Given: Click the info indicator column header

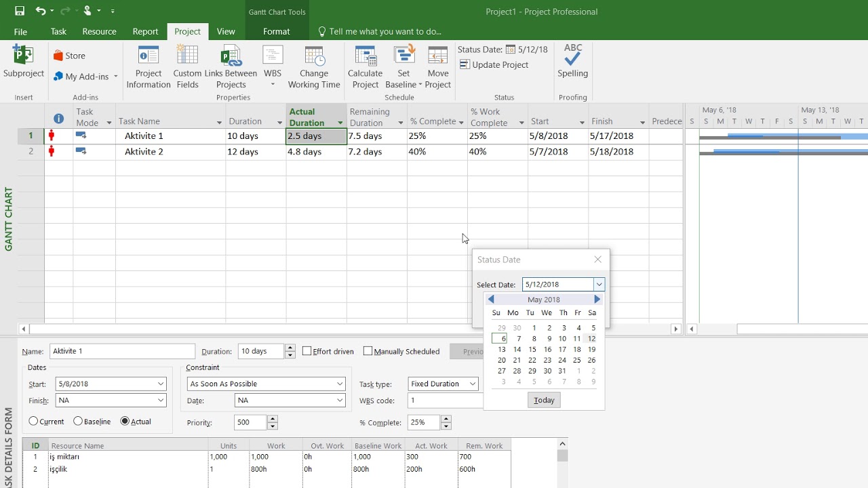Looking at the screenshot, I should pyautogui.click(x=59, y=118).
